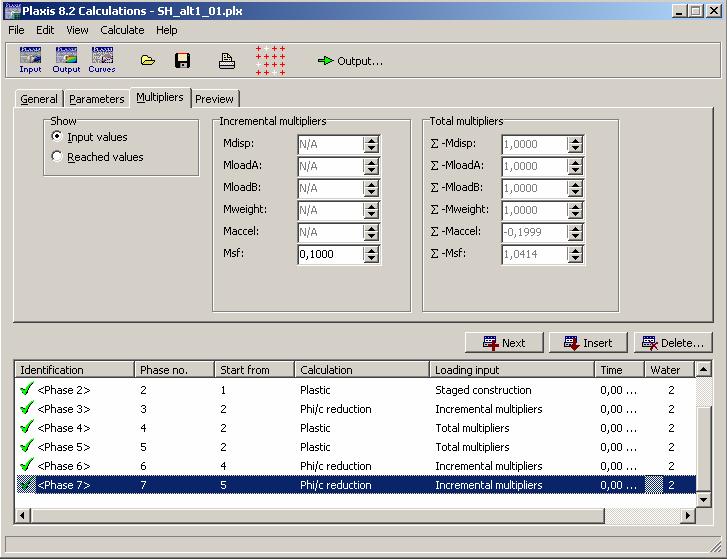Click the Σ-Msf total spinner arrows
Image resolution: width=727 pixels, height=559 pixels.
[x=575, y=254]
